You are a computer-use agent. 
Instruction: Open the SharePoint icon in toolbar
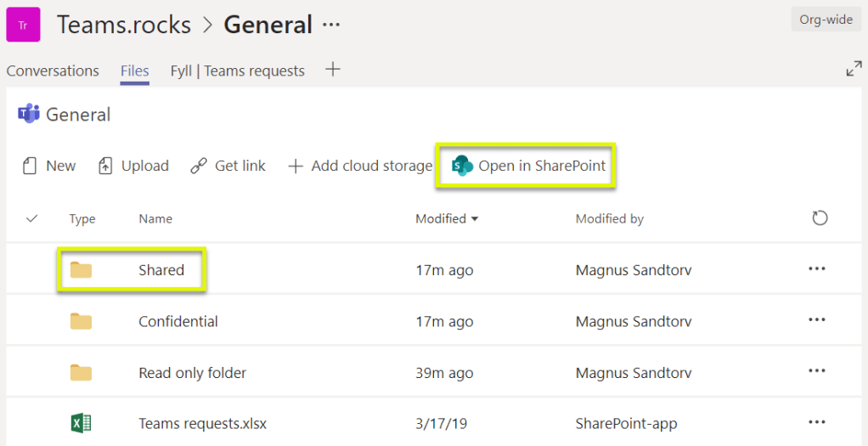tap(462, 166)
